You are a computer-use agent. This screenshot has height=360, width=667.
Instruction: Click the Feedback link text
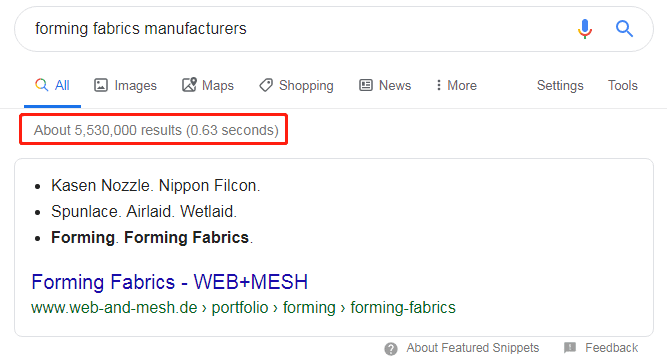(x=611, y=348)
